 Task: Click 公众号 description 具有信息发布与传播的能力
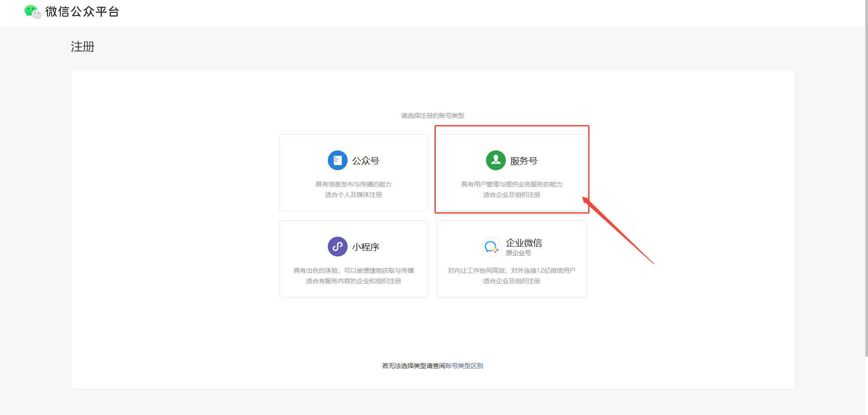[353, 184]
